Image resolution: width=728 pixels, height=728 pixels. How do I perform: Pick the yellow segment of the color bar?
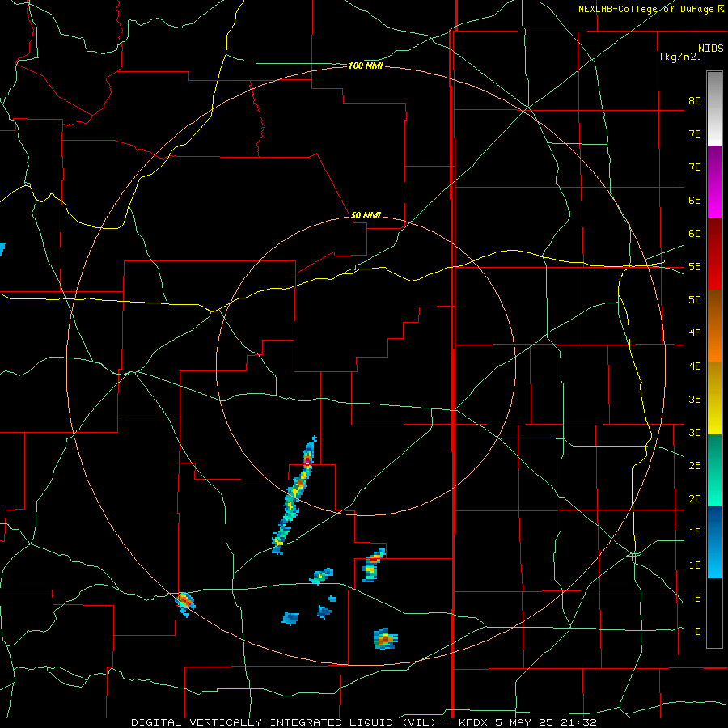pos(714,398)
